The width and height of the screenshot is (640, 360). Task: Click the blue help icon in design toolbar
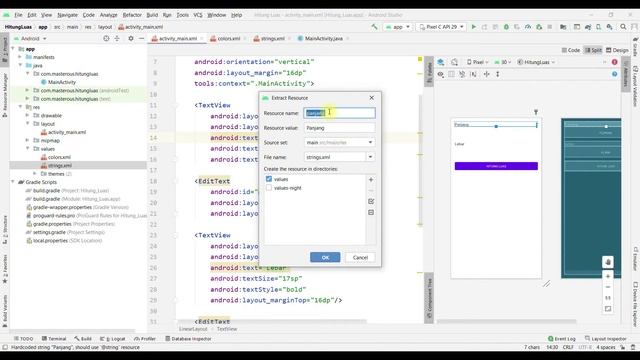[x=614, y=74]
